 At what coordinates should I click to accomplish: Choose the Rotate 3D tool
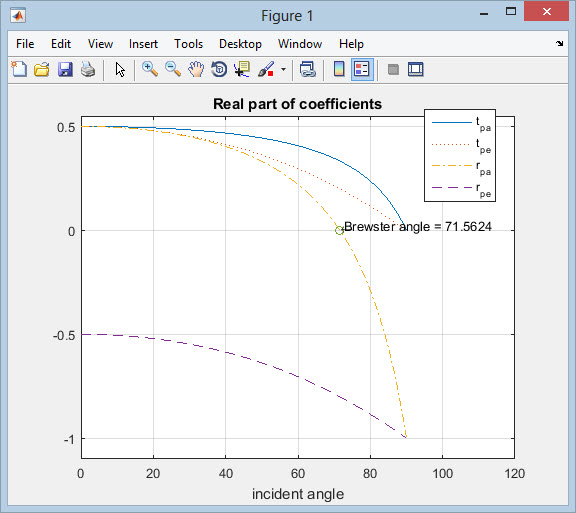(219, 69)
